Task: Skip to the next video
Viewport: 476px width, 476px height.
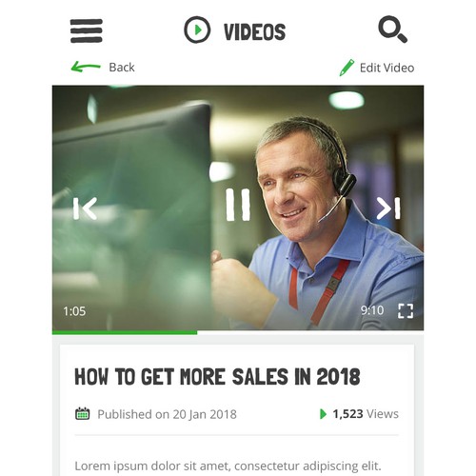Action: [388, 208]
